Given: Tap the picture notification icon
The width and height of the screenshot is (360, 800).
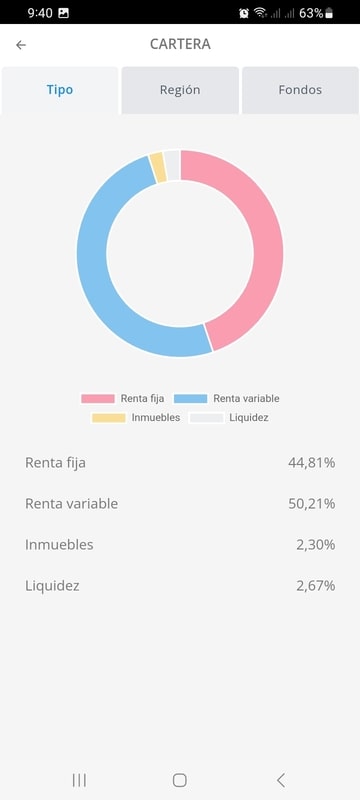Looking at the screenshot, I should 63,13.
